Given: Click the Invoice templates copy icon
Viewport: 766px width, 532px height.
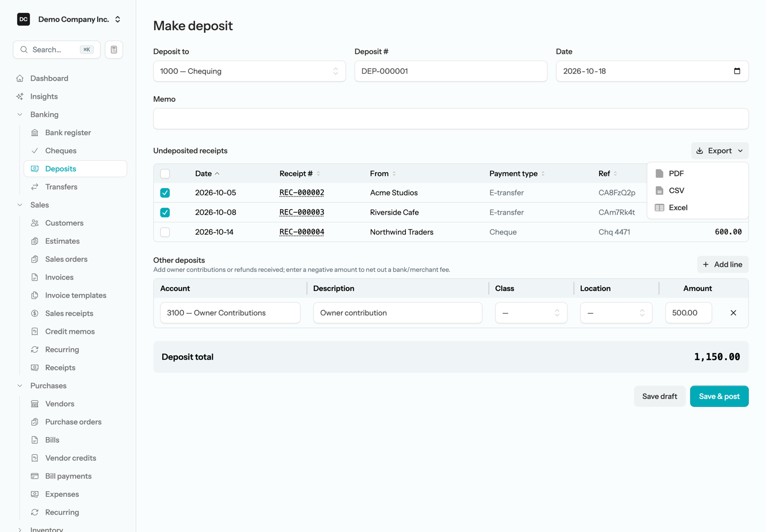Looking at the screenshot, I should coord(35,295).
